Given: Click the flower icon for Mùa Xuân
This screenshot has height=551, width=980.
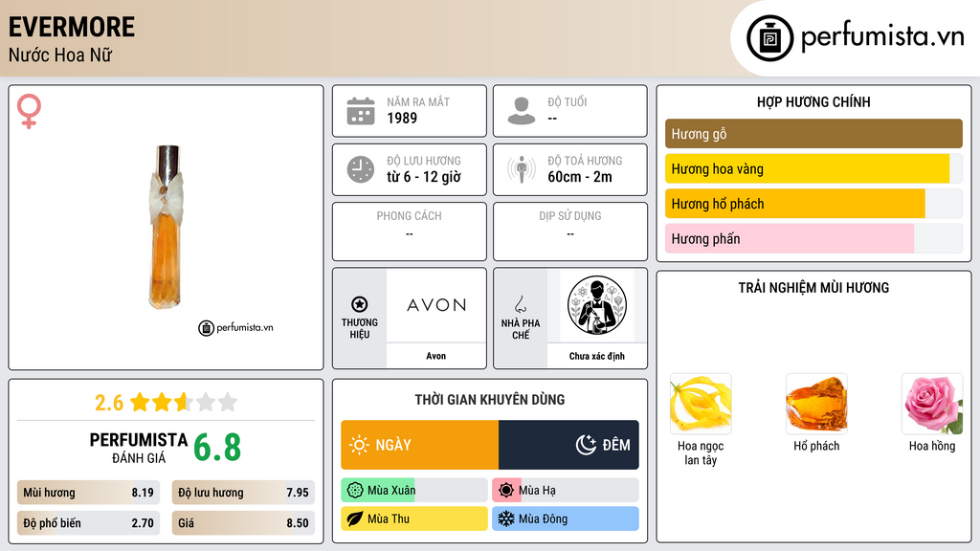Looking at the screenshot, I should 355,491.
